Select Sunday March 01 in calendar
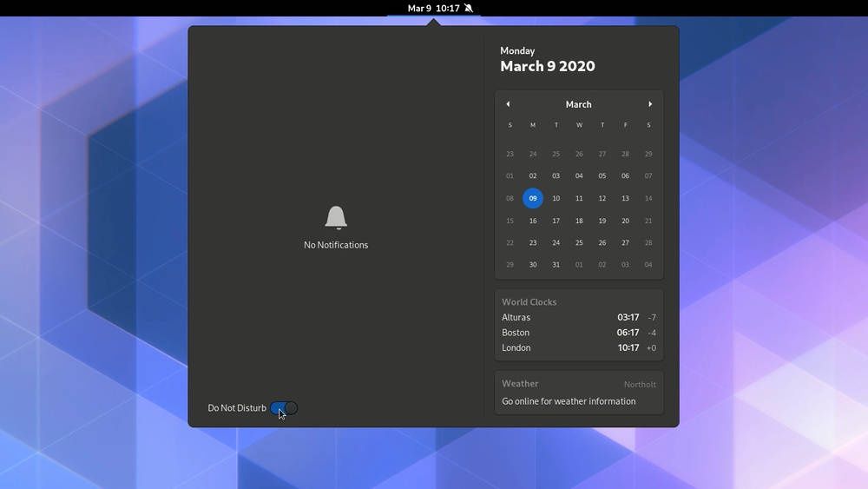The width and height of the screenshot is (868, 489). [x=510, y=176]
